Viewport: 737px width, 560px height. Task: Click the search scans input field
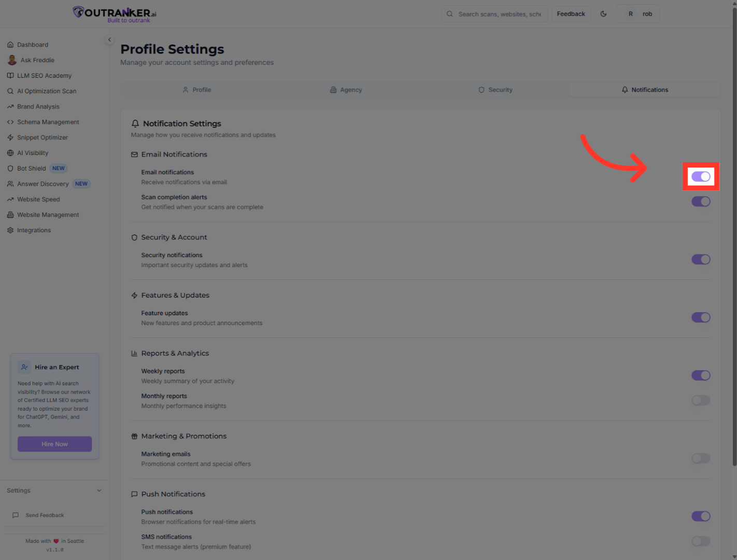pyautogui.click(x=494, y=13)
